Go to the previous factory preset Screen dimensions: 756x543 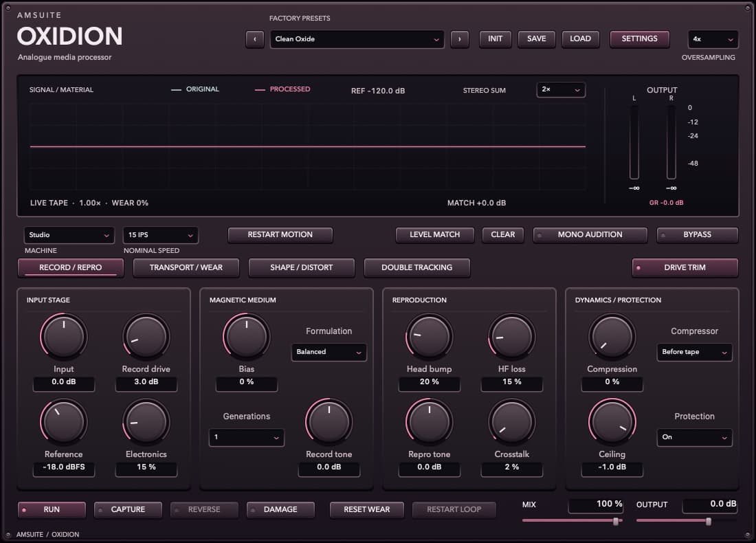pyautogui.click(x=254, y=39)
